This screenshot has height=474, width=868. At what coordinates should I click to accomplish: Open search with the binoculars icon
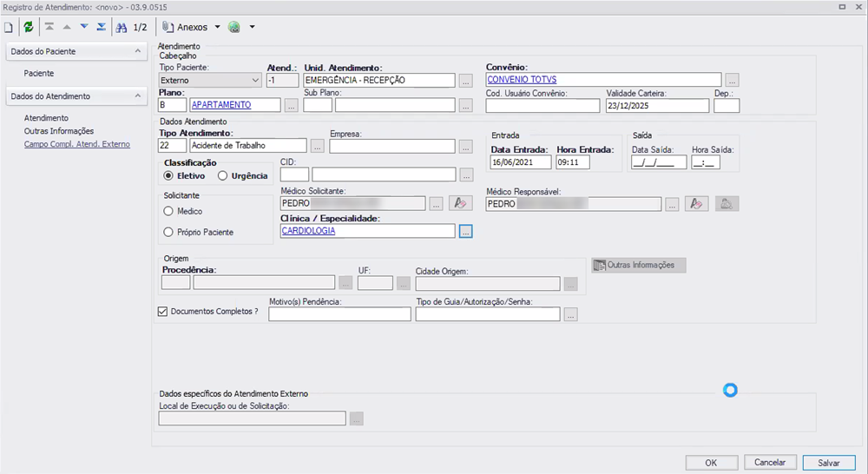click(122, 27)
